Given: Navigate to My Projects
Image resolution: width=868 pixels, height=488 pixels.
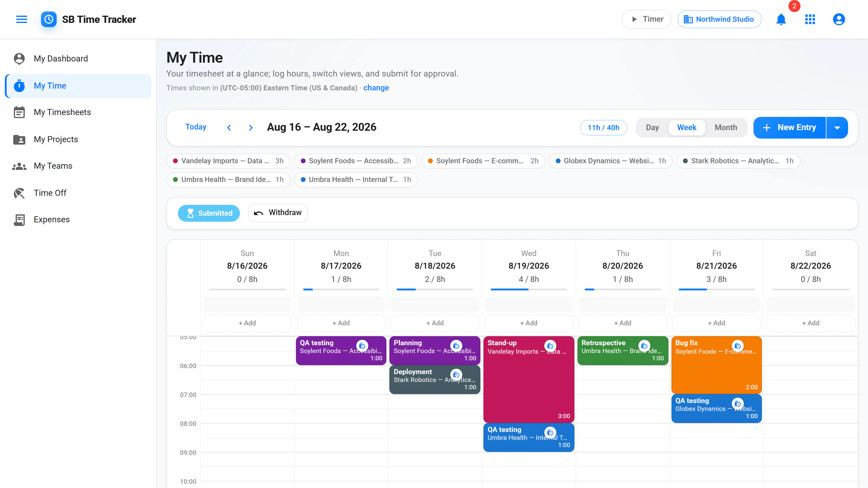Looking at the screenshot, I should pyautogui.click(x=78, y=139).
